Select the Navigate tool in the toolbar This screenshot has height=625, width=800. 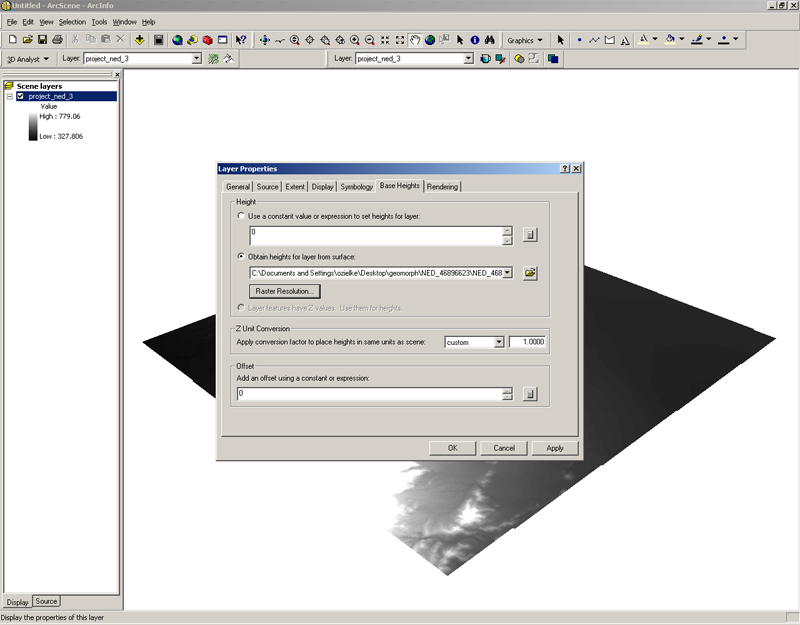(x=264, y=40)
